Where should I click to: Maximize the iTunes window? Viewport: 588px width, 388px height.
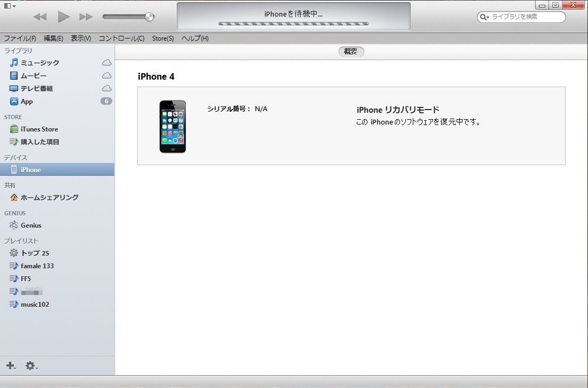[x=555, y=5]
